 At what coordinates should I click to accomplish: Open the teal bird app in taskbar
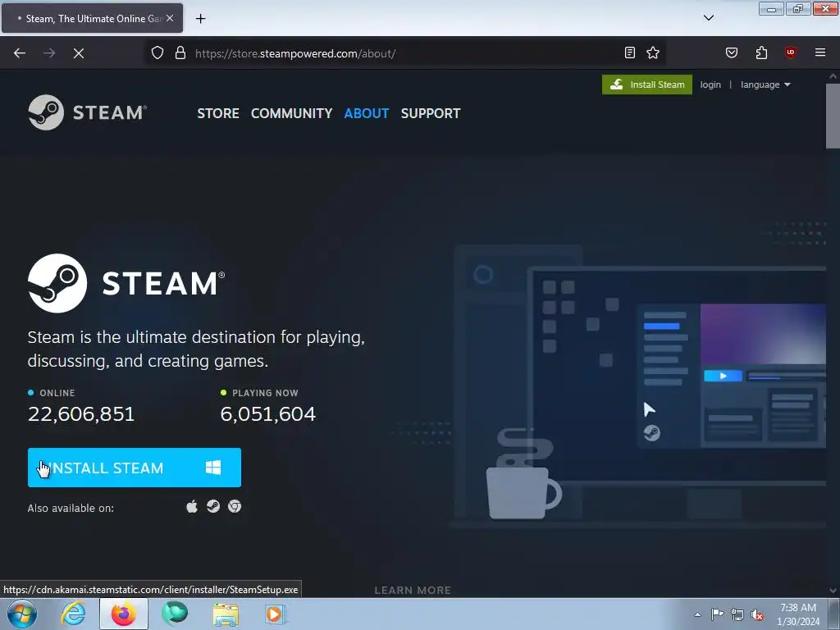pos(175,614)
